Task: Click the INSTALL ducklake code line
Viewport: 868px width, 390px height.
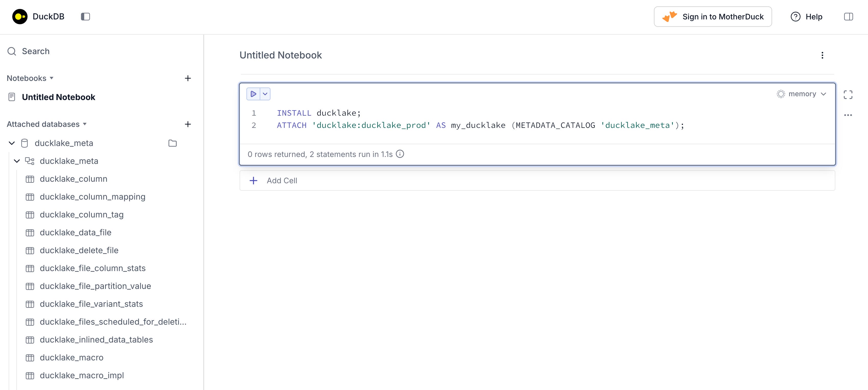Action: 319,113
